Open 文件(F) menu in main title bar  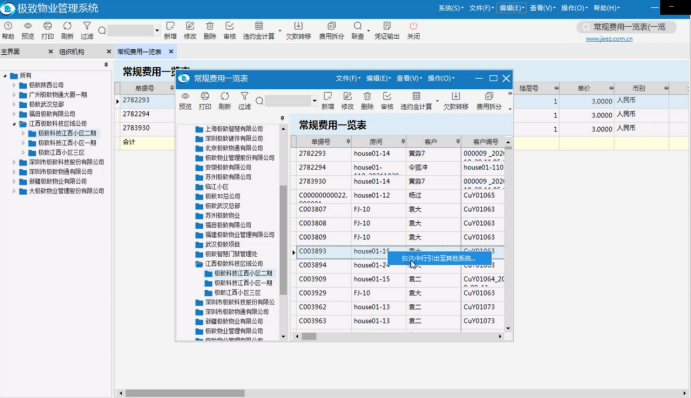pos(481,8)
